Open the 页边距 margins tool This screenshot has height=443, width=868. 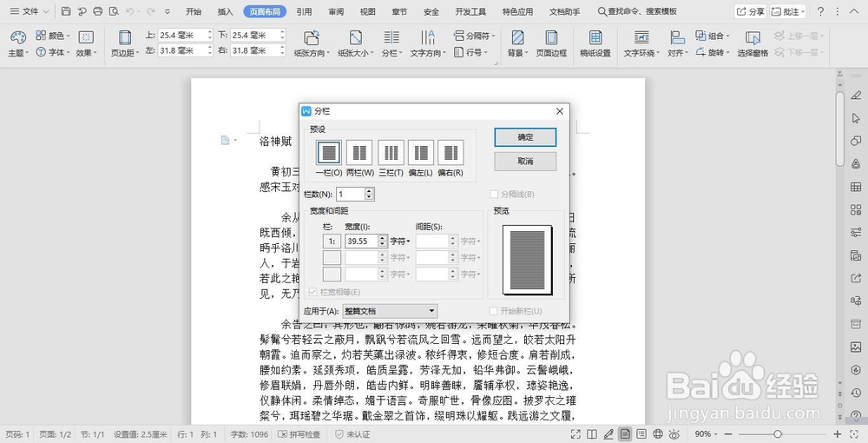125,43
